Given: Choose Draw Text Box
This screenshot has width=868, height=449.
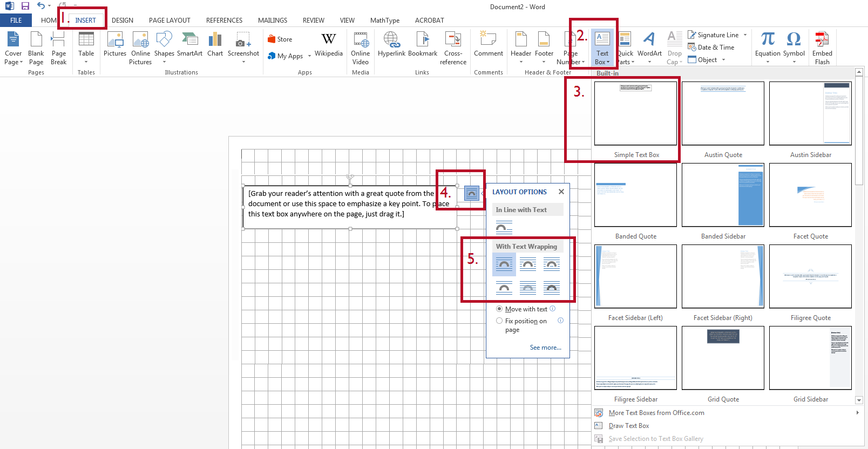Looking at the screenshot, I should pyautogui.click(x=629, y=426).
